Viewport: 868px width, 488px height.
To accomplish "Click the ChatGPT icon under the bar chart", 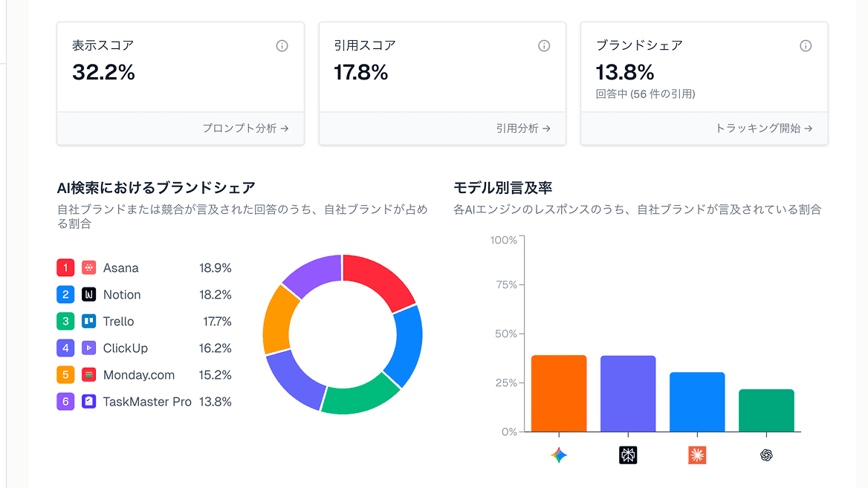I will (x=766, y=455).
